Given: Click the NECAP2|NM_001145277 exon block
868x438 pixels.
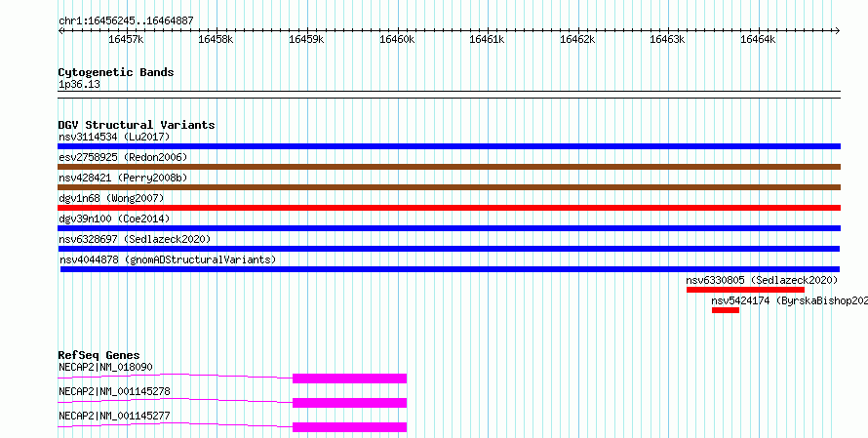Looking at the screenshot, I should (349, 427).
